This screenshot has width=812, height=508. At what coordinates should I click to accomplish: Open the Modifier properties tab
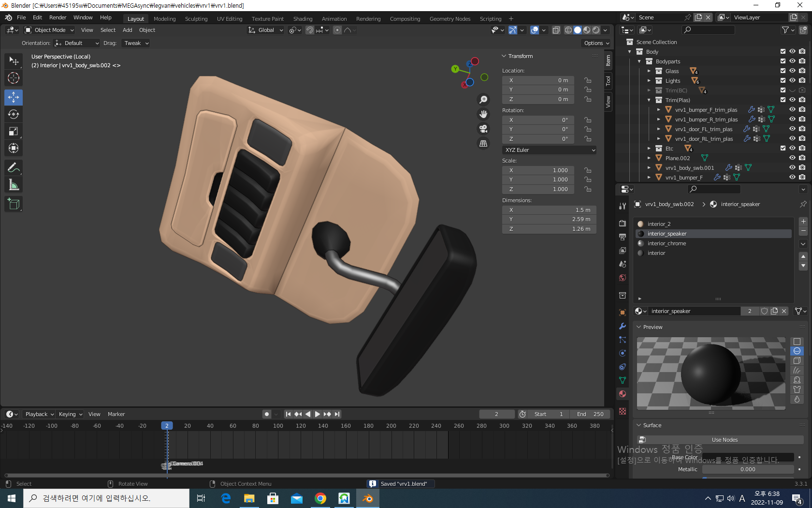[623, 326]
